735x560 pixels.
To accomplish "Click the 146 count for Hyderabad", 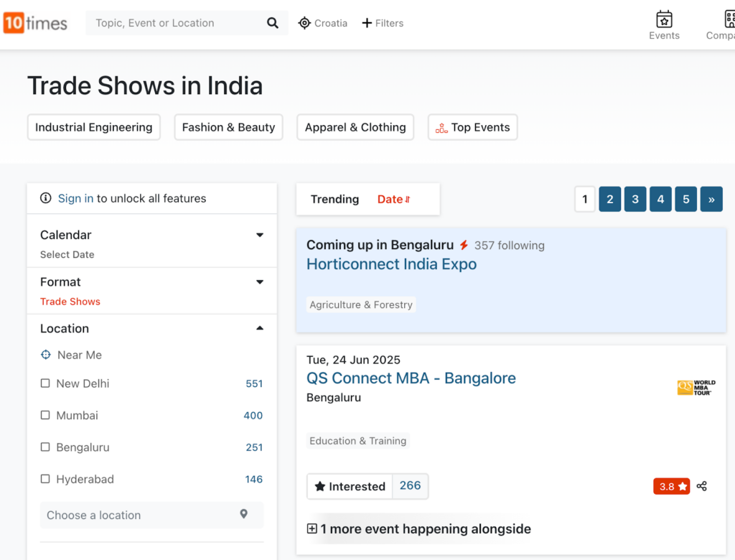I will [253, 480].
